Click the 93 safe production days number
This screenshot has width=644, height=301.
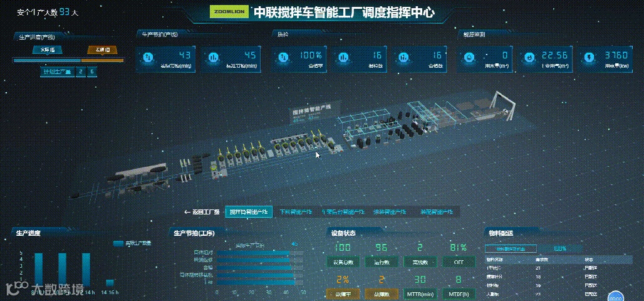(x=65, y=12)
